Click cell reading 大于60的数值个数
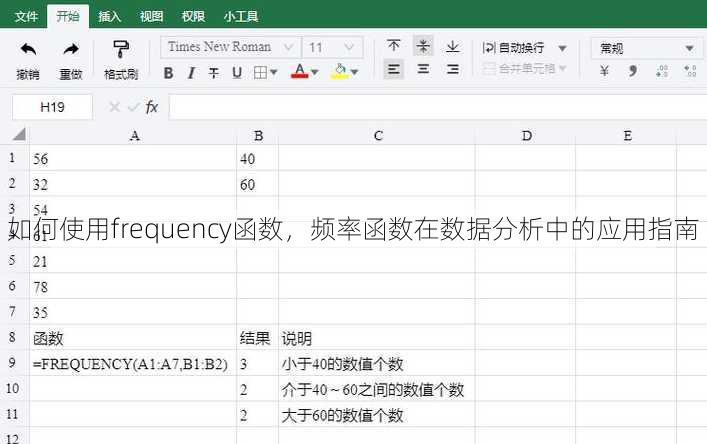This screenshot has height=444, width=707. [x=377, y=415]
